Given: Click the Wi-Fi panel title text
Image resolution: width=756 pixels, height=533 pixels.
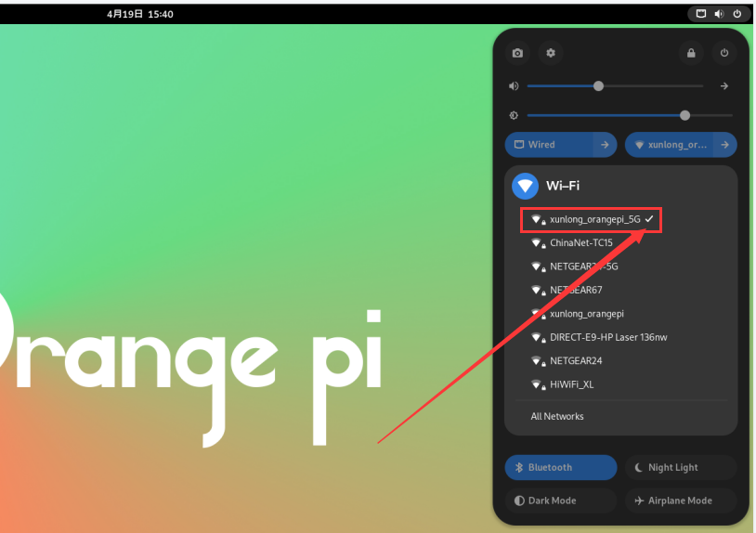Looking at the screenshot, I should tap(563, 186).
